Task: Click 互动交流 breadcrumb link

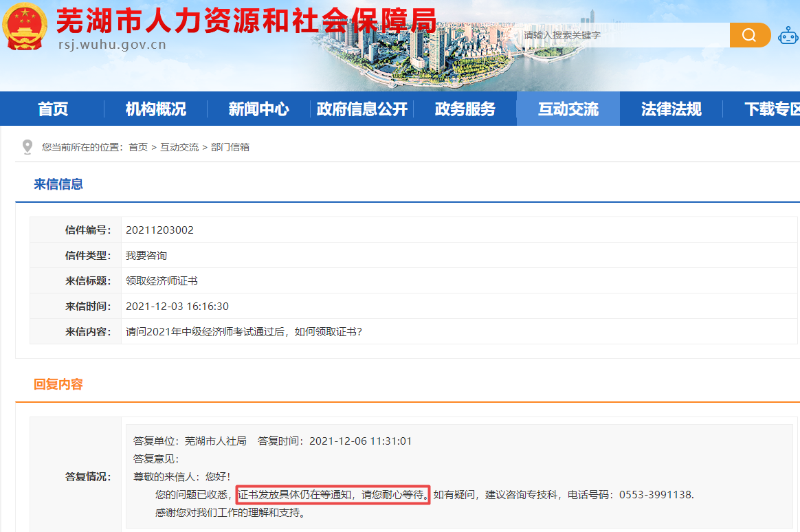Action: click(x=179, y=147)
